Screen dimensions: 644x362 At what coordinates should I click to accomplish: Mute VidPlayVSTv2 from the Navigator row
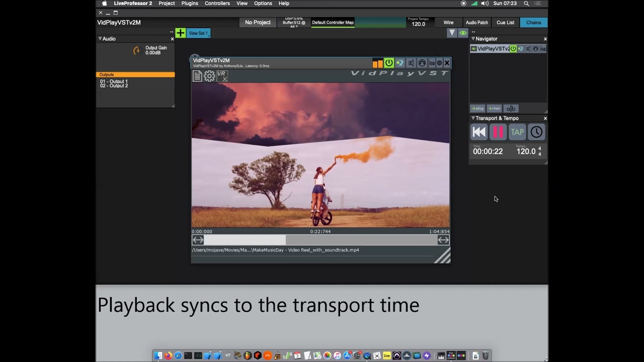point(528,49)
